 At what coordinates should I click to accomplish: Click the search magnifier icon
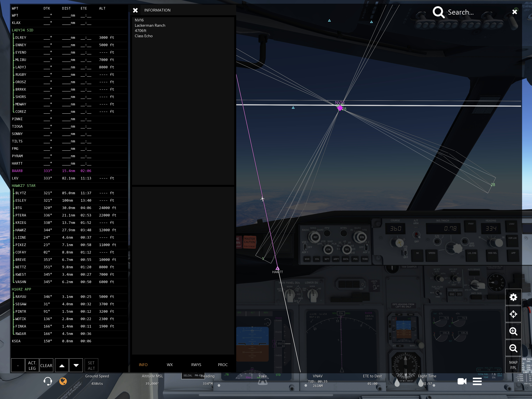[x=439, y=12]
